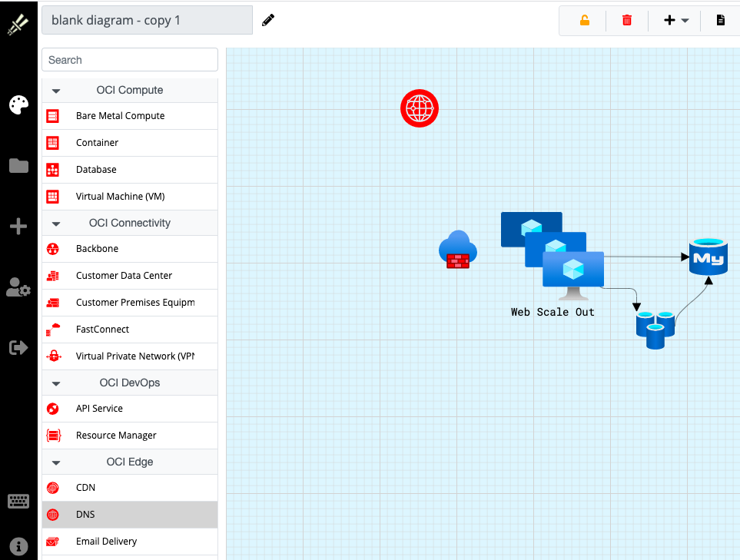Screen dimensions: 740x560
Task: Select the Email Delivery icon
Action: pyautogui.click(x=53, y=542)
